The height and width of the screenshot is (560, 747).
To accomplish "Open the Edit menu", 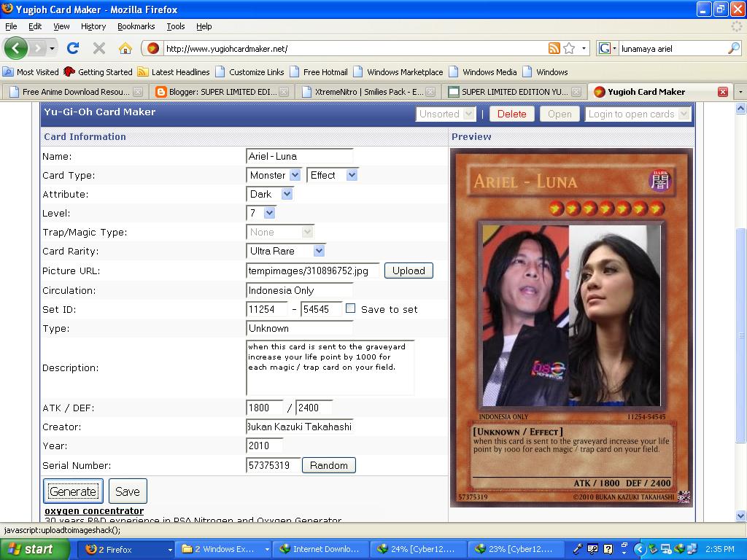I will [x=35, y=26].
